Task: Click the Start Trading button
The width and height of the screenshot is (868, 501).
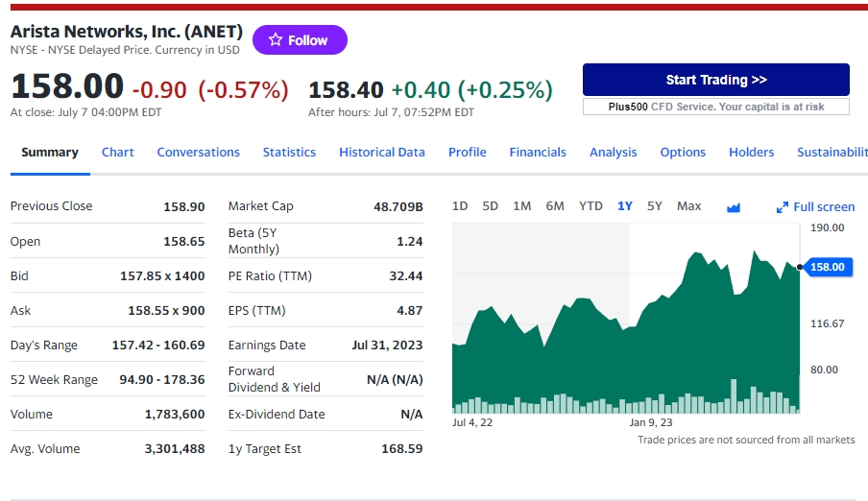Action: [715, 80]
